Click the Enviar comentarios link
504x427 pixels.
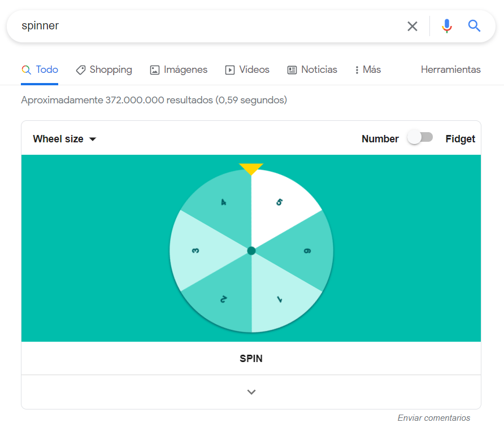[433, 418]
